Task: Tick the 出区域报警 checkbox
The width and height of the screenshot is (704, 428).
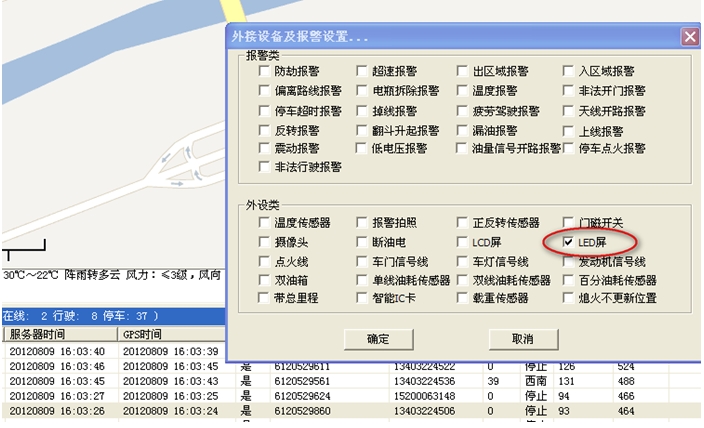Action: (x=462, y=72)
